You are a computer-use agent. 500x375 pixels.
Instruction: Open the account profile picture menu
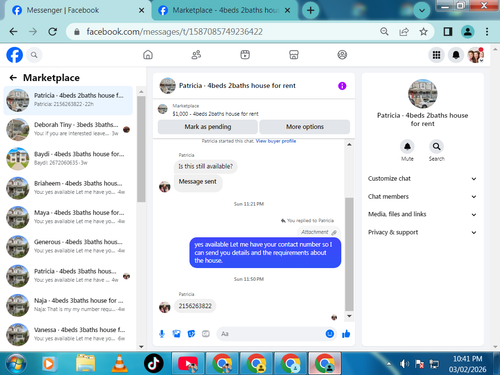[476, 55]
